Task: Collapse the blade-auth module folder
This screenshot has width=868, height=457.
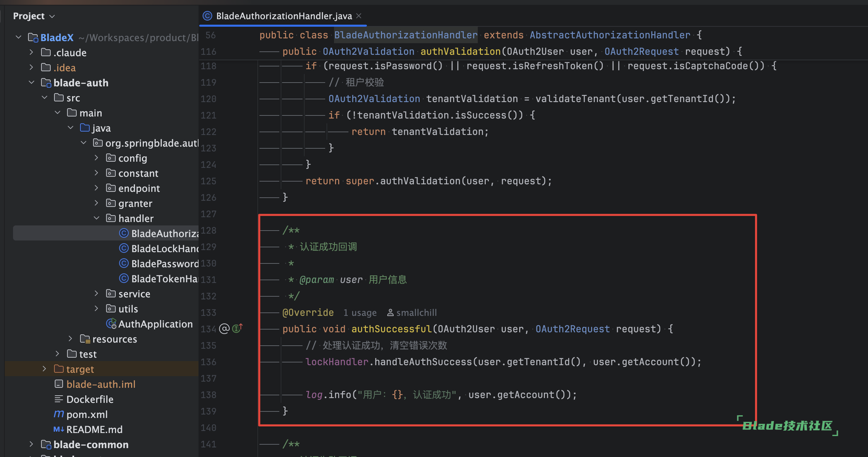Action: point(31,83)
